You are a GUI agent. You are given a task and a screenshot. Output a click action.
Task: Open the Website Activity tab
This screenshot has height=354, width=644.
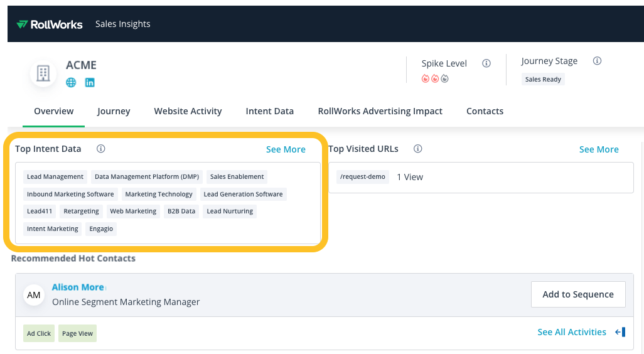click(188, 111)
